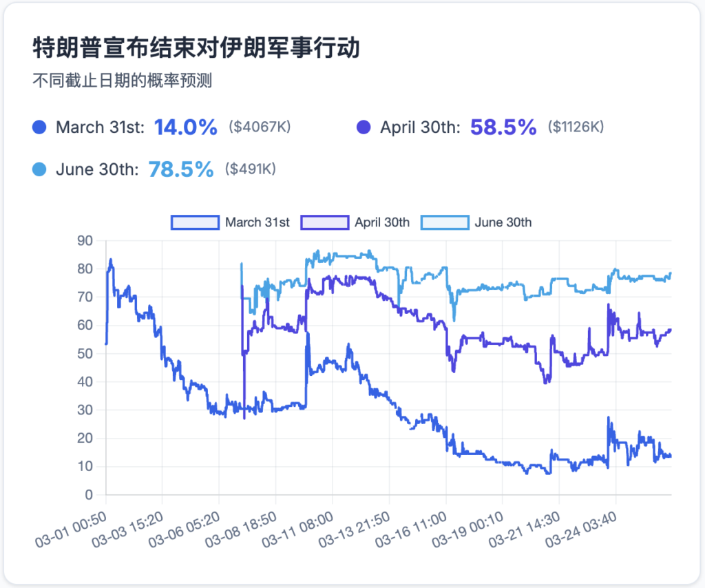Toggle June 30th series in chart legend

[x=476, y=222]
